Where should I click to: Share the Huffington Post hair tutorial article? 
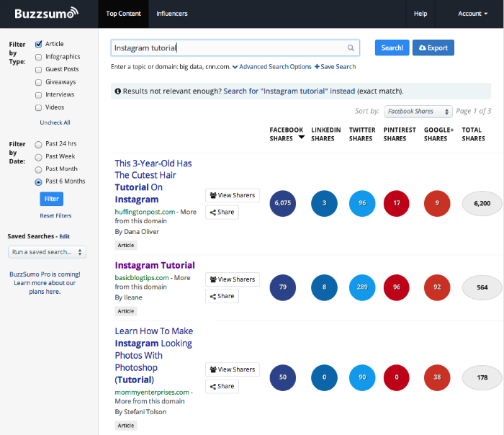click(222, 212)
